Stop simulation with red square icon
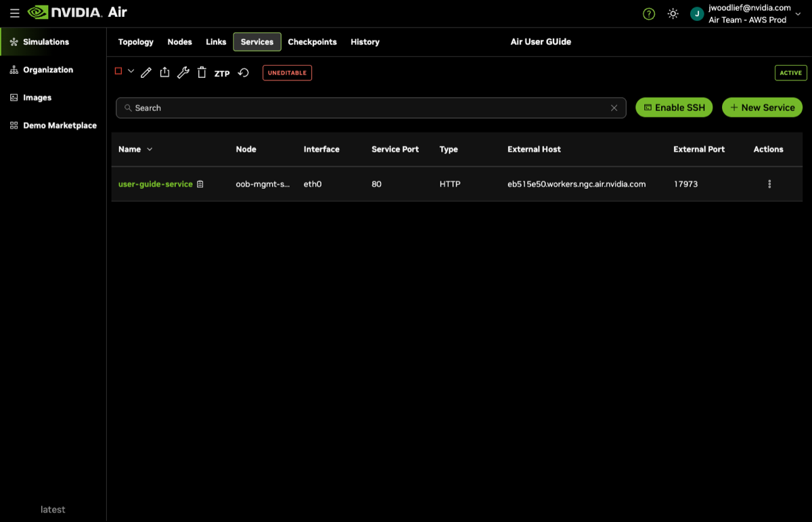The image size is (812, 522). tap(118, 71)
